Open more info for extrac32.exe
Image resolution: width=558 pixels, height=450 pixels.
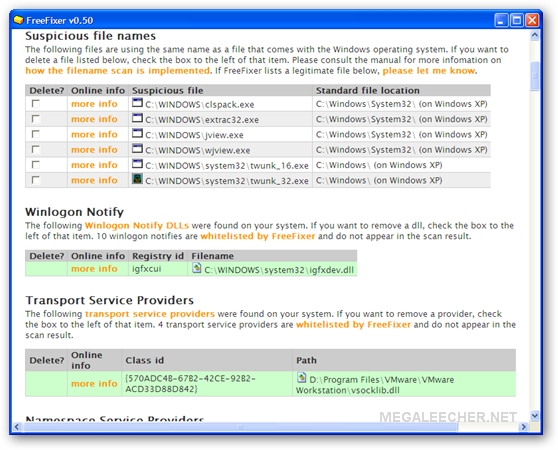[x=94, y=119]
